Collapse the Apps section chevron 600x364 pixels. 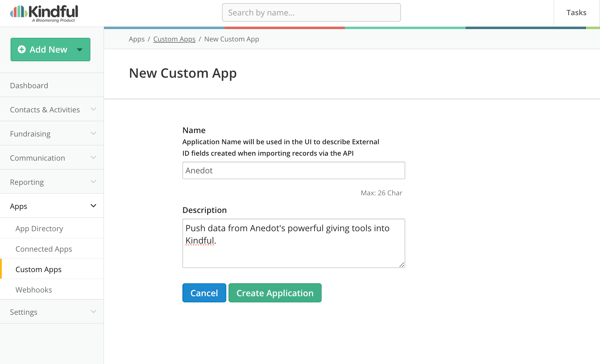93,206
